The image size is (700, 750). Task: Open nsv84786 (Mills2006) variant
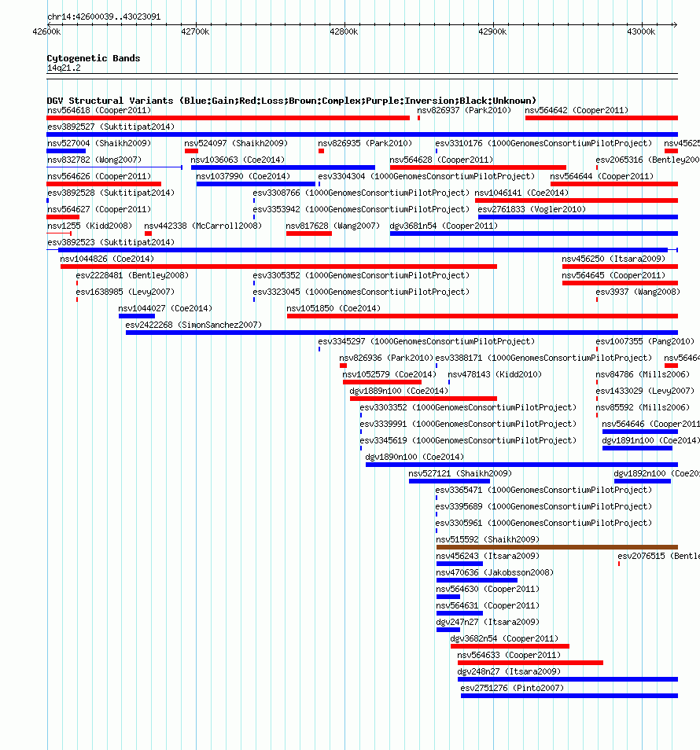tap(643, 374)
